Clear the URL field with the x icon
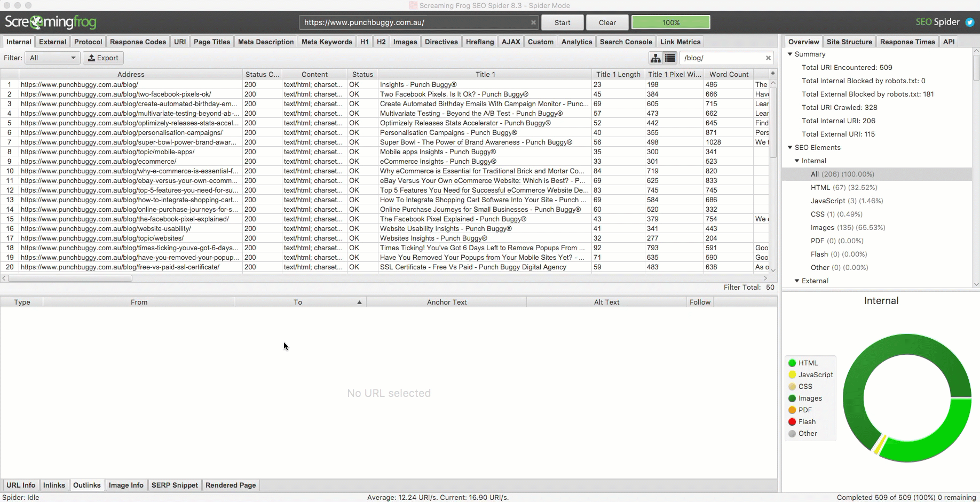This screenshot has width=980, height=502. click(x=533, y=22)
